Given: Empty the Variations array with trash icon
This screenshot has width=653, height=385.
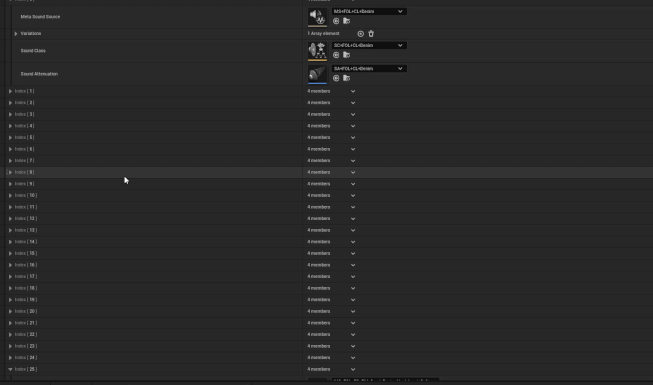Looking at the screenshot, I should [371, 34].
